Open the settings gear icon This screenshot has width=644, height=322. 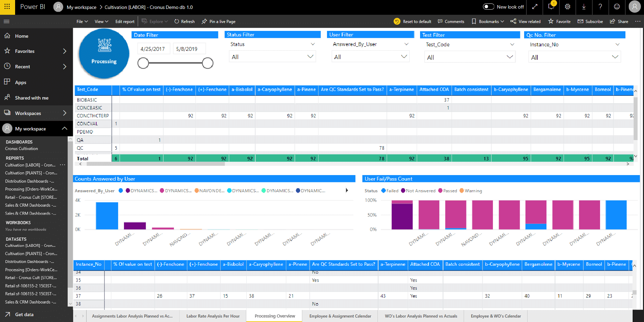point(567,7)
